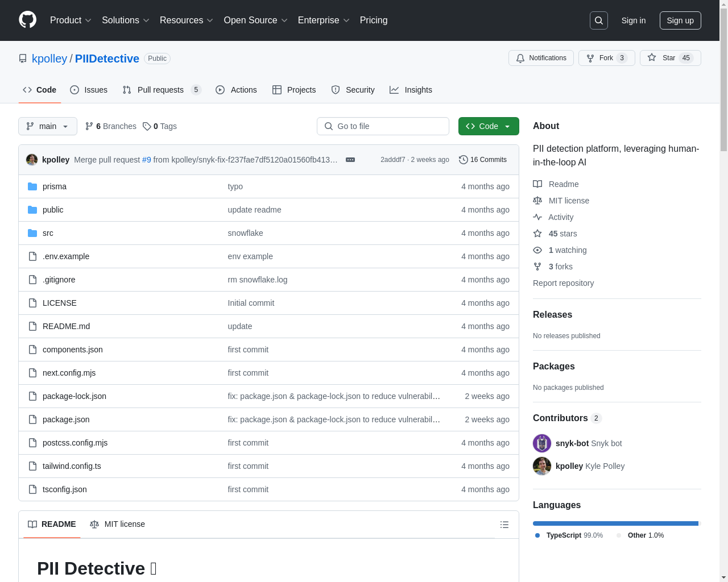Click TypeScript 99.0% language entry
The height and width of the screenshot is (582, 728).
[569, 535]
